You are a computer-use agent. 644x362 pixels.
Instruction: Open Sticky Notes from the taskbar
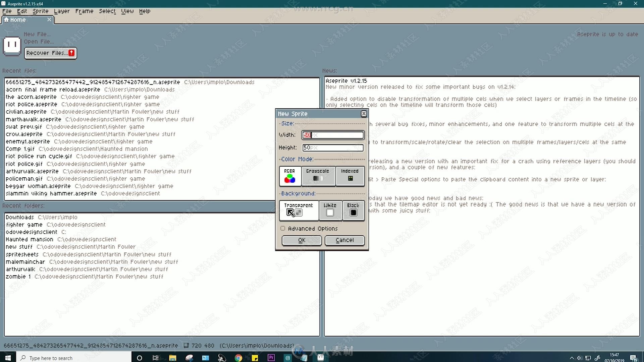click(255, 358)
